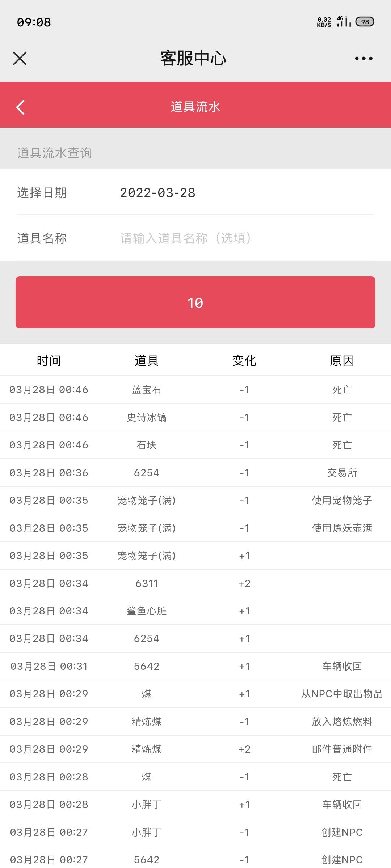The width and height of the screenshot is (391, 868).
Task: Select the 鲨鱼心脏 item row
Action: pos(195,611)
